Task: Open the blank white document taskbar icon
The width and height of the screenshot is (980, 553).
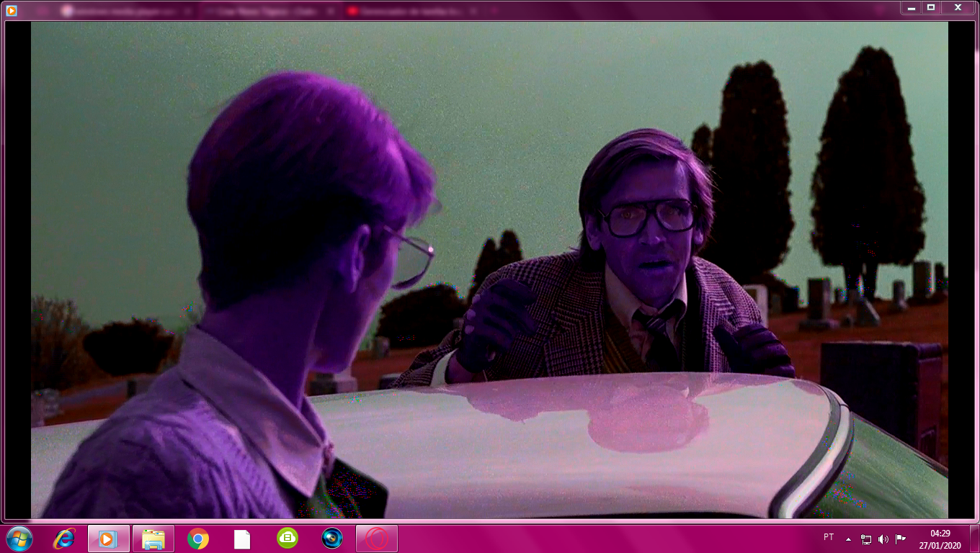Action: tap(242, 539)
